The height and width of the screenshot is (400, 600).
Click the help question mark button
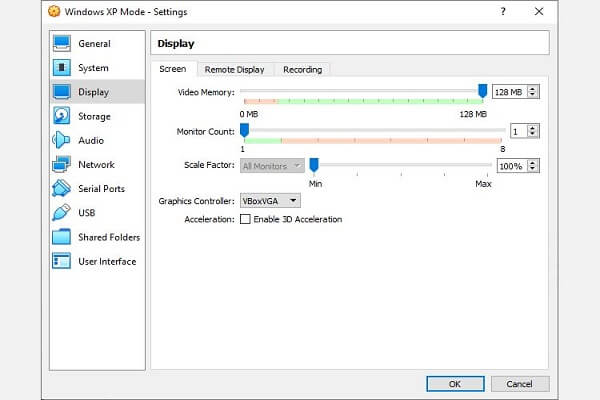pos(503,11)
